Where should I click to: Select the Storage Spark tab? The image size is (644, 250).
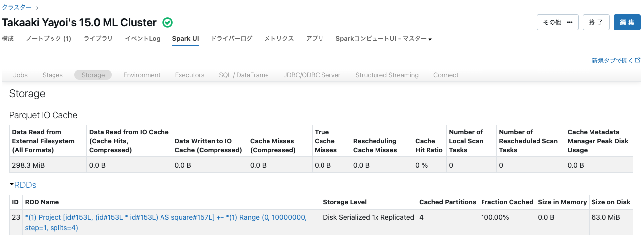pos(93,75)
